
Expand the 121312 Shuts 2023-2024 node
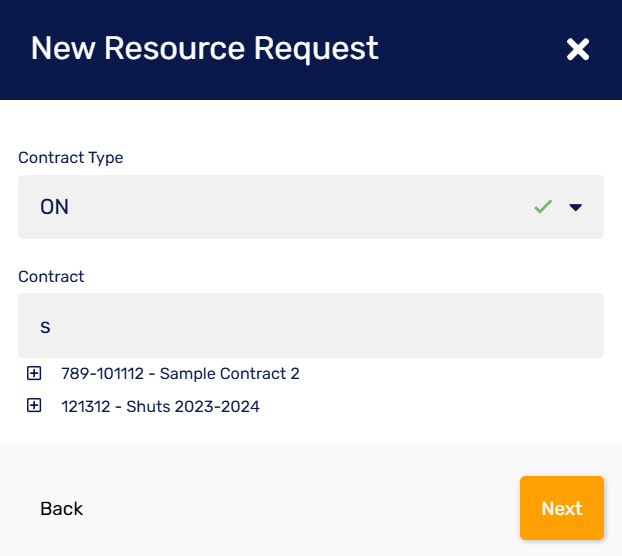(34, 406)
